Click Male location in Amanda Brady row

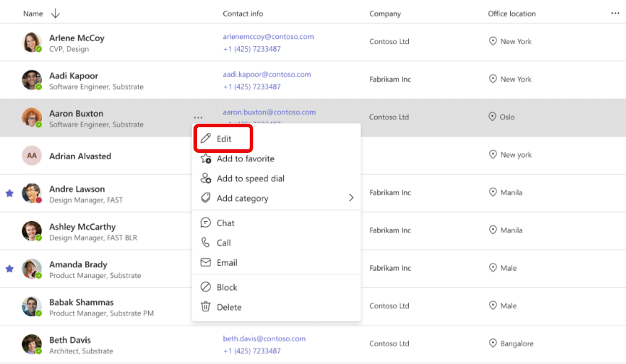509,268
